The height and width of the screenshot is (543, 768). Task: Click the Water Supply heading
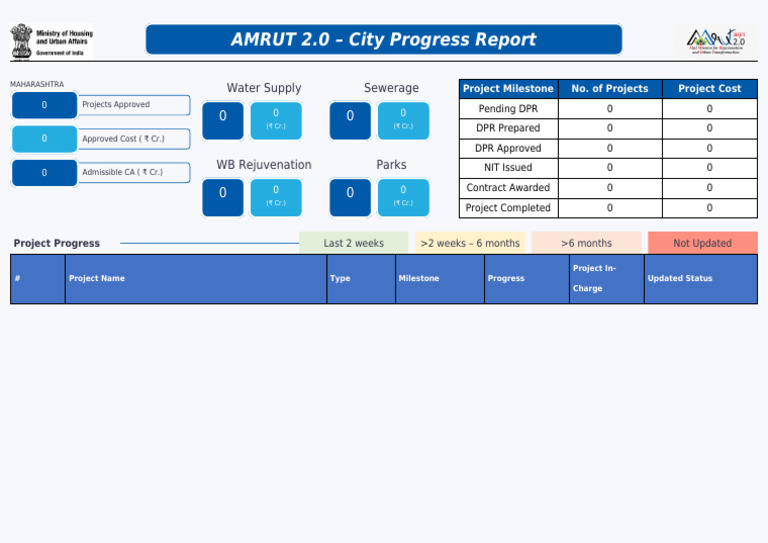click(x=264, y=88)
